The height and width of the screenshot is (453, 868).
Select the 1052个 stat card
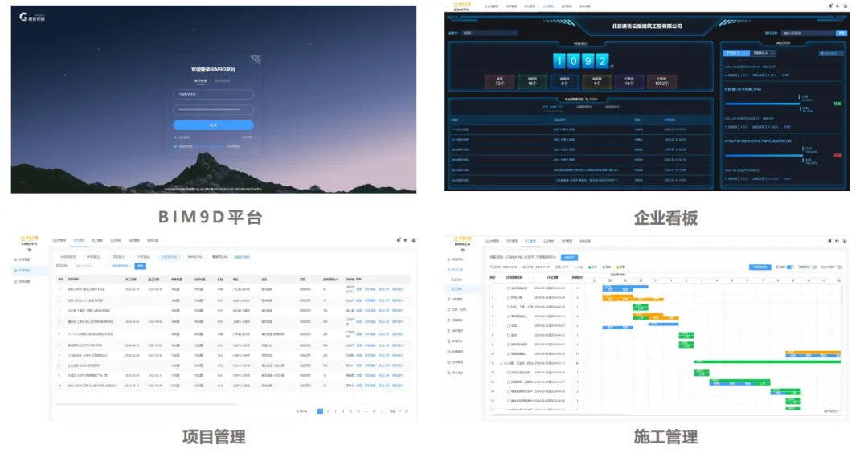[661, 82]
